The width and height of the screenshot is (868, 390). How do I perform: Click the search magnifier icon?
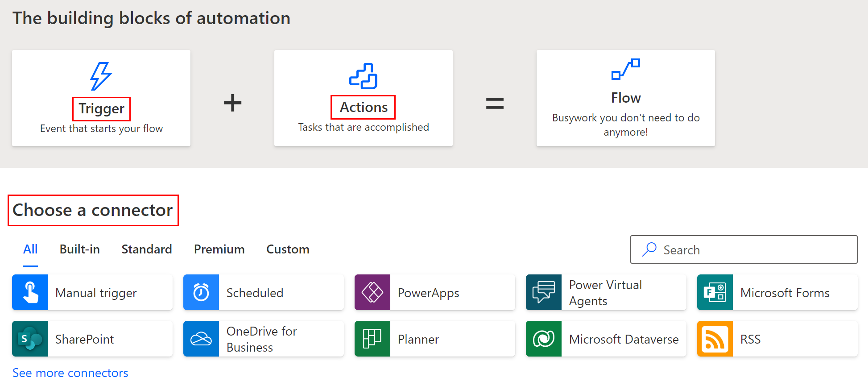tap(649, 249)
